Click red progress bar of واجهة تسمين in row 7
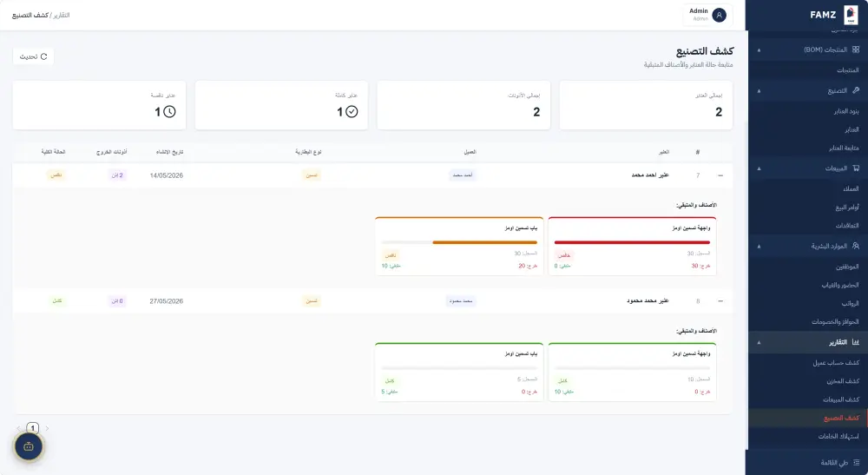Image resolution: width=868 pixels, height=475 pixels. (x=632, y=242)
